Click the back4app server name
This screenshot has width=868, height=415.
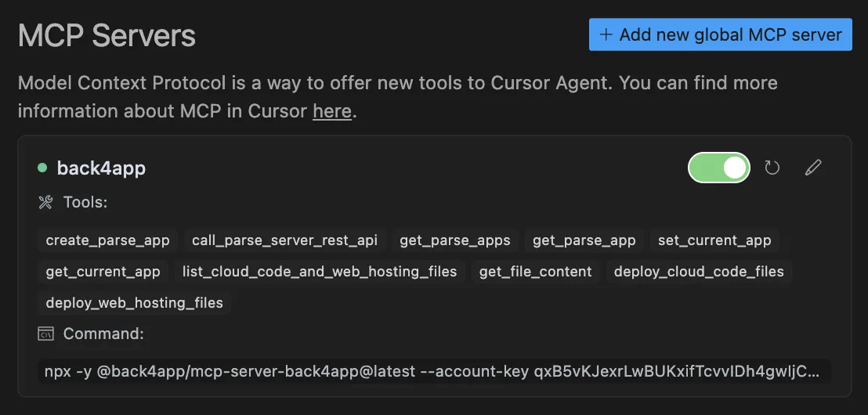[101, 168]
